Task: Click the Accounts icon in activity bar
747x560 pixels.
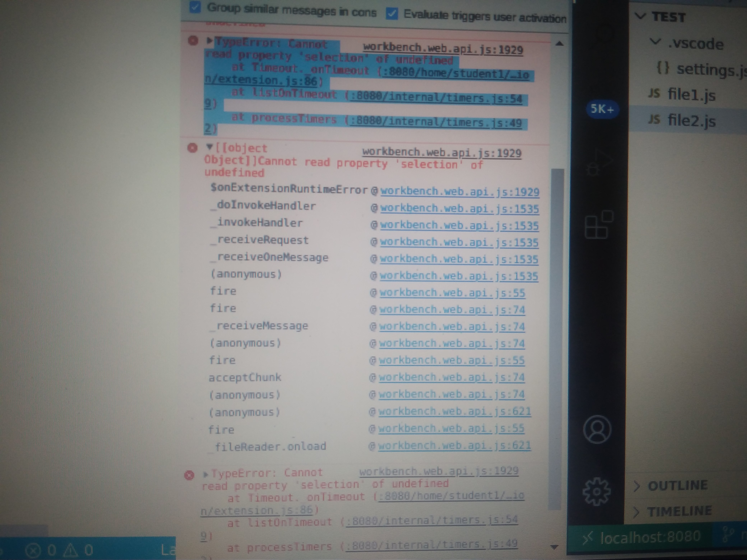Action: click(x=597, y=429)
